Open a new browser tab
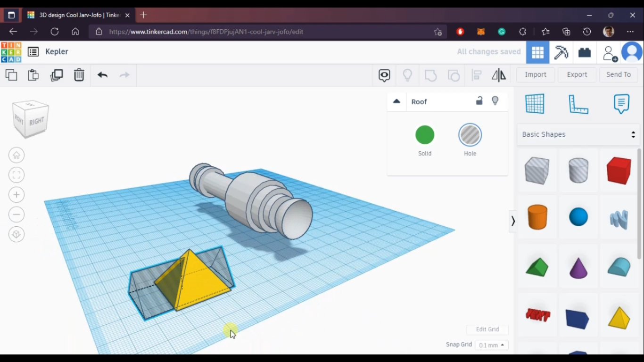This screenshot has height=362, width=644. pos(144,15)
